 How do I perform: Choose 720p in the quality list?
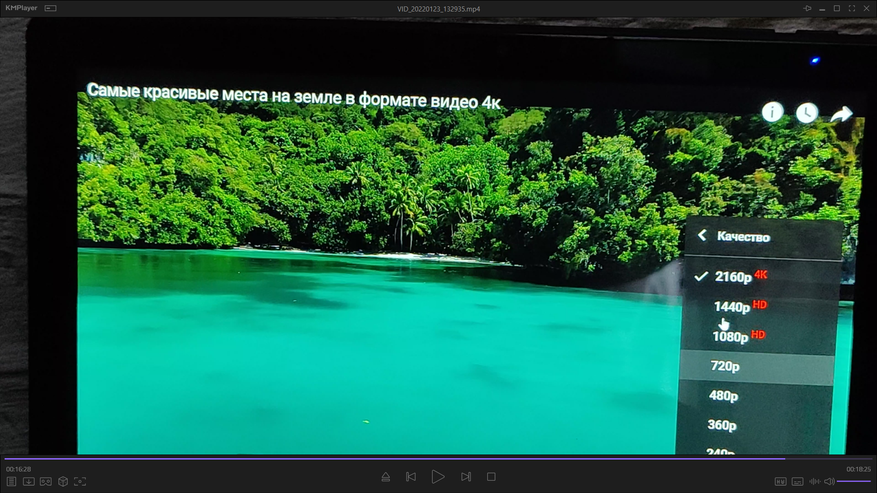[725, 367]
